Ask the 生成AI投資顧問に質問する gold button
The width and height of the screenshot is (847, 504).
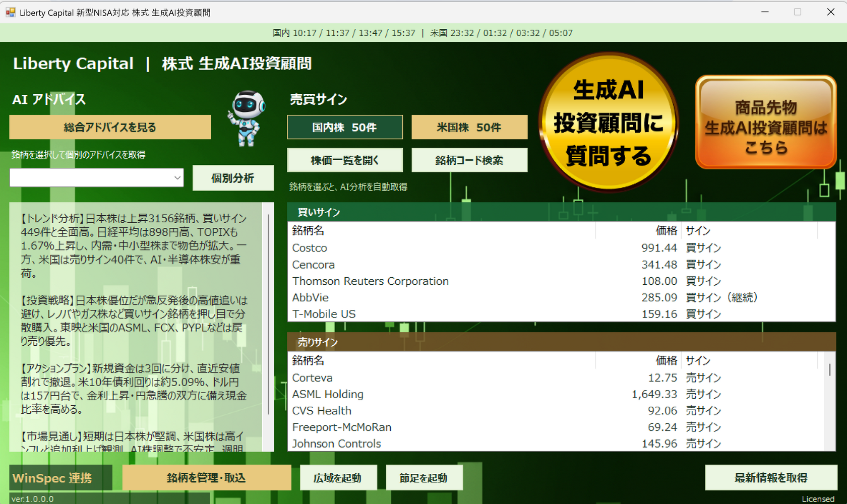coord(609,122)
